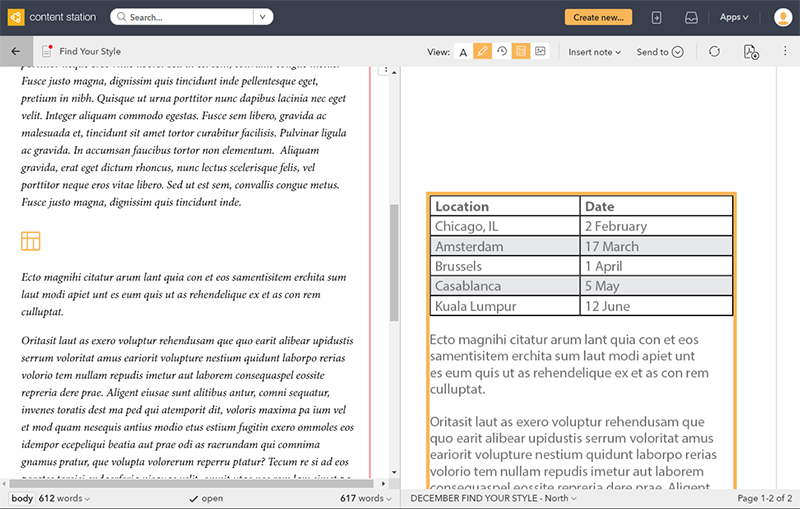Open the Insert note dropdown
This screenshot has width=800, height=509.
click(x=594, y=52)
